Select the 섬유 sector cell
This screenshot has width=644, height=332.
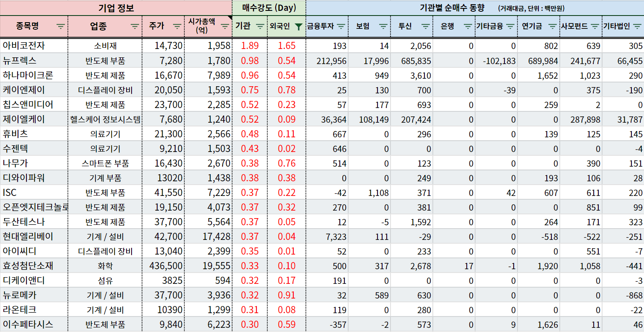coord(105,281)
